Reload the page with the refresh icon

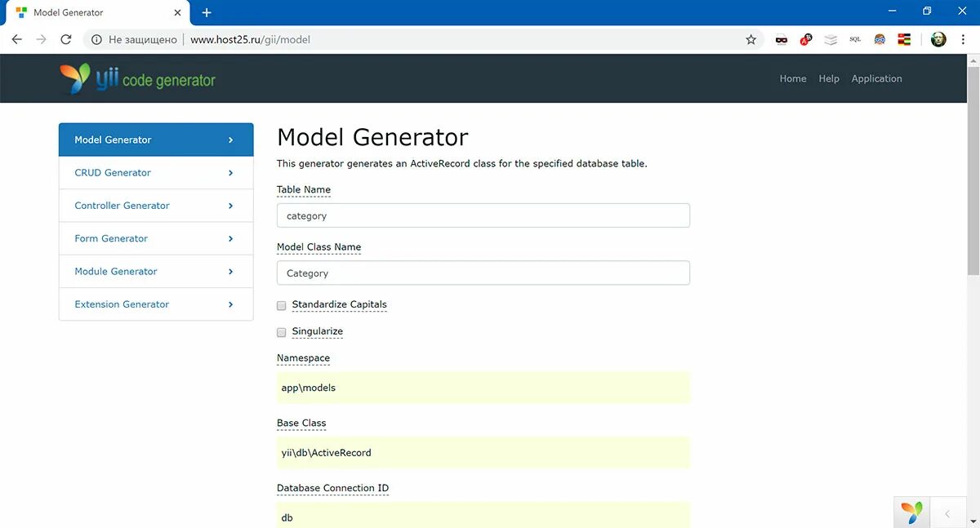click(x=66, y=39)
